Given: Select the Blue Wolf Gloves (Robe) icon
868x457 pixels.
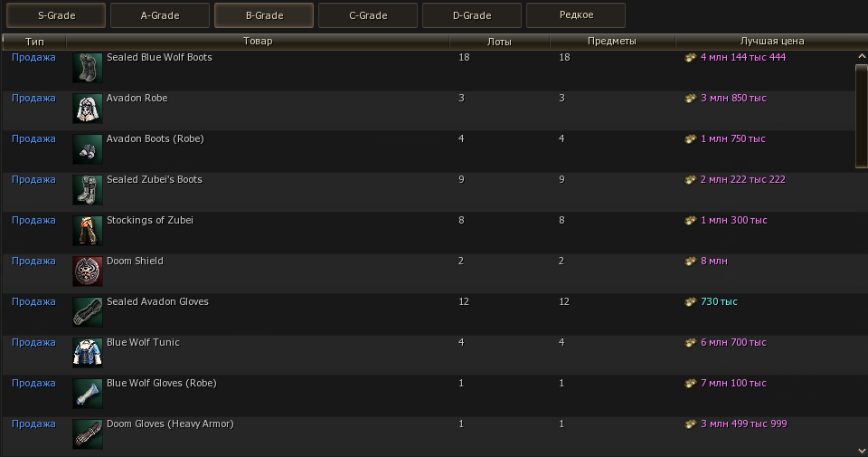Looking at the screenshot, I should point(88,394).
